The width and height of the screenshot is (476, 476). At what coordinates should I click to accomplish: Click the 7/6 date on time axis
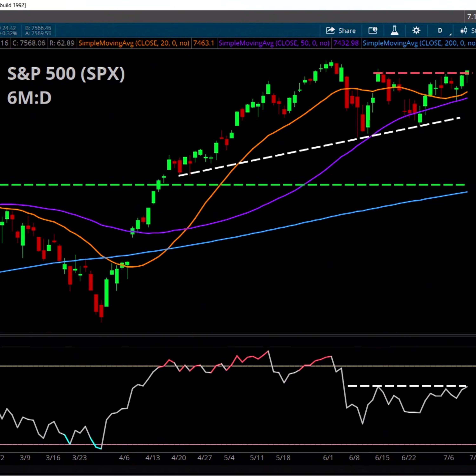(x=449, y=458)
